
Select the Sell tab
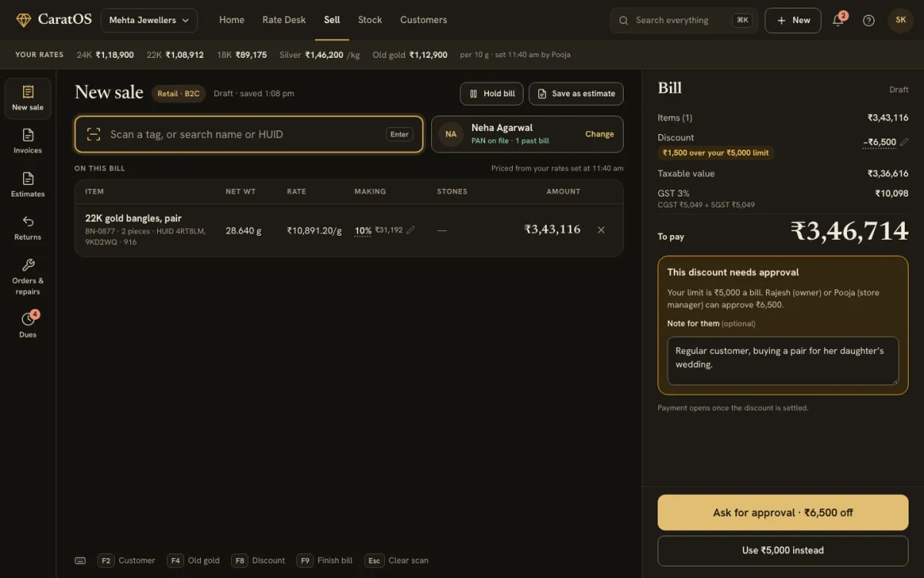pyautogui.click(x=332, y=20)
